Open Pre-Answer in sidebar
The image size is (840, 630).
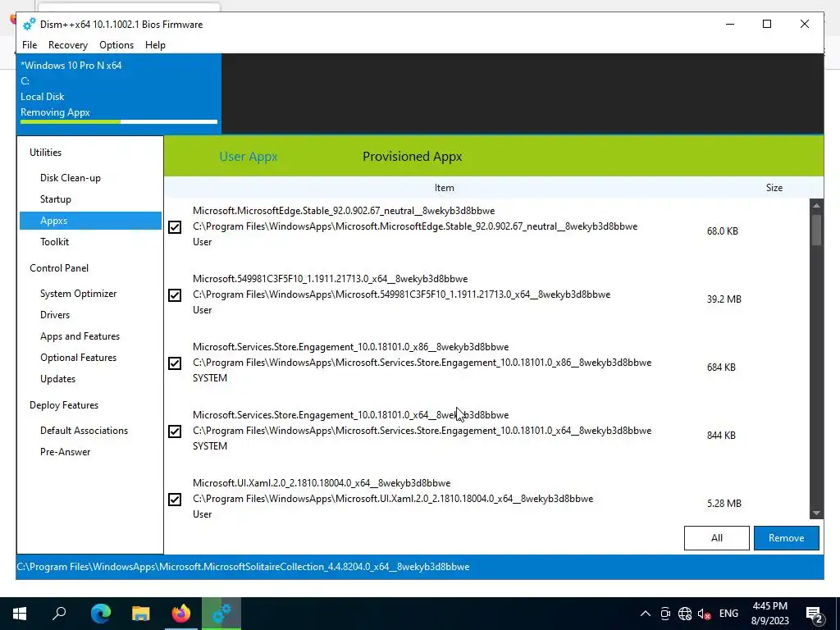[66, 452]
